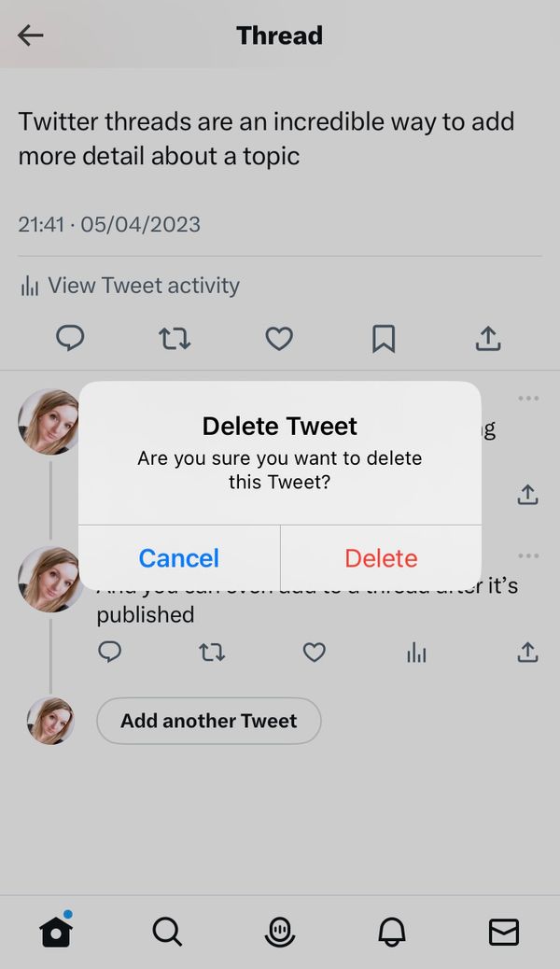Open more options on first reply tweet
The height and width of the screenshot is (969, 560).
pos(528,398)
